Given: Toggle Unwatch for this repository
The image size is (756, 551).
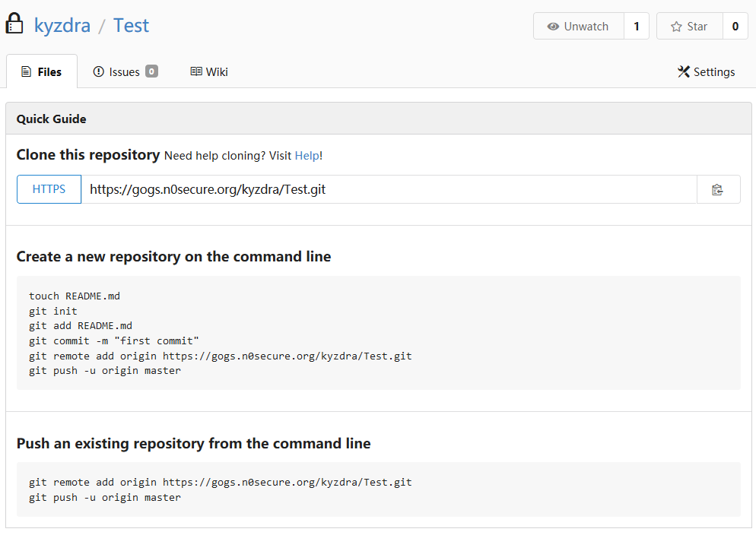Looking at the screenshot, I should tap(578, 27).
